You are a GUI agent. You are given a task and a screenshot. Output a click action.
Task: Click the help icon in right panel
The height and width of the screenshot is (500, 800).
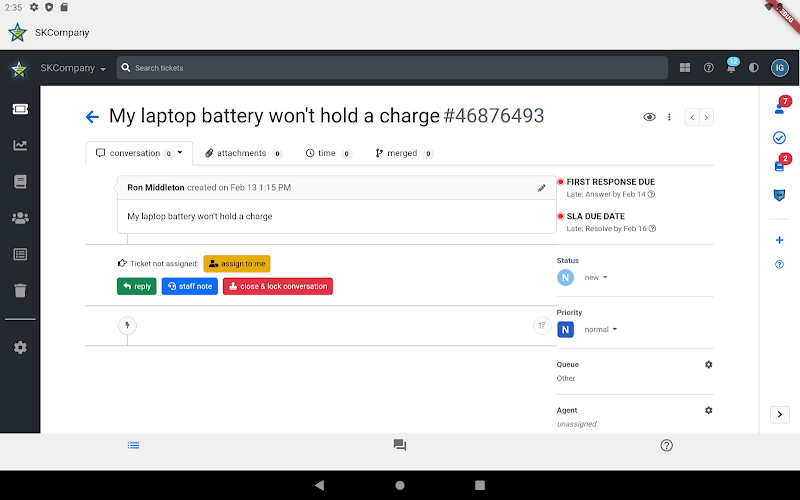coord(779,264)
